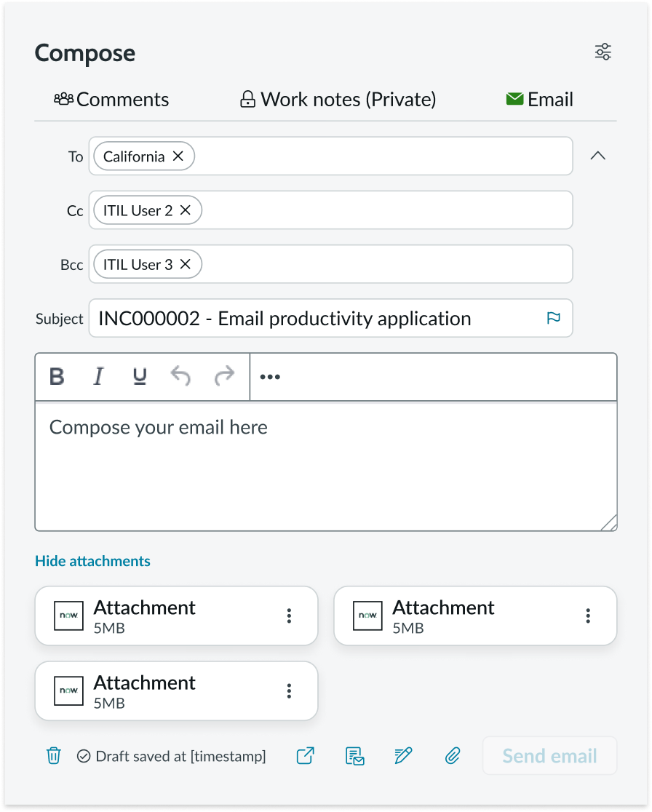
Task: Toggle bold formatting
Action: pos(57,376)
